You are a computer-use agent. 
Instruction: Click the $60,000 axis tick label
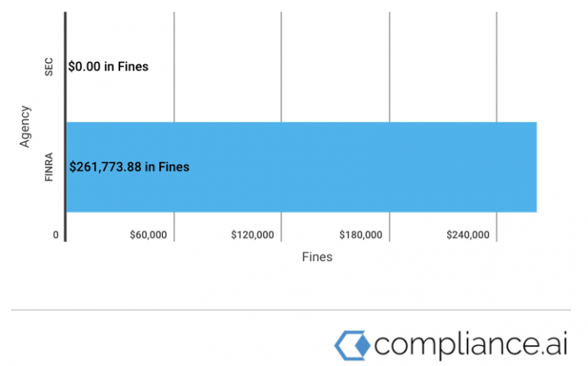(x=149, y=235)
